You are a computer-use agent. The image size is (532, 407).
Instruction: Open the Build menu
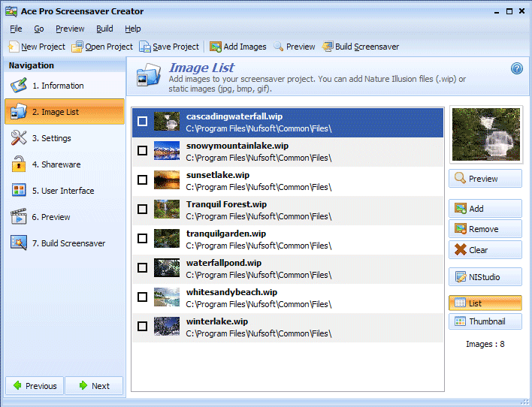coord(104,29)
